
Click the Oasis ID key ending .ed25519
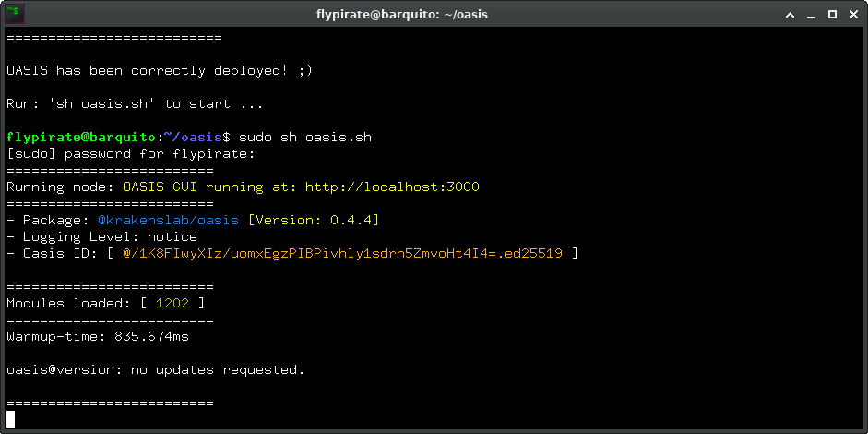[x=342, y=253]
